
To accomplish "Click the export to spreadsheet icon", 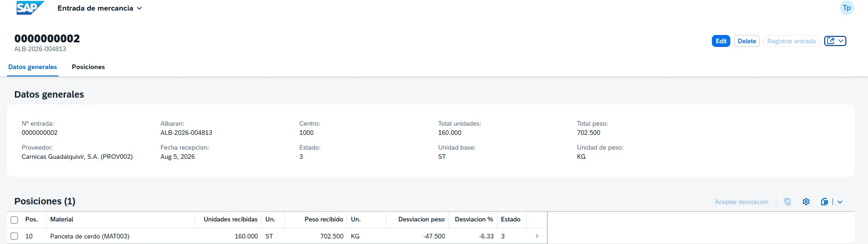I will coord(824,202).
